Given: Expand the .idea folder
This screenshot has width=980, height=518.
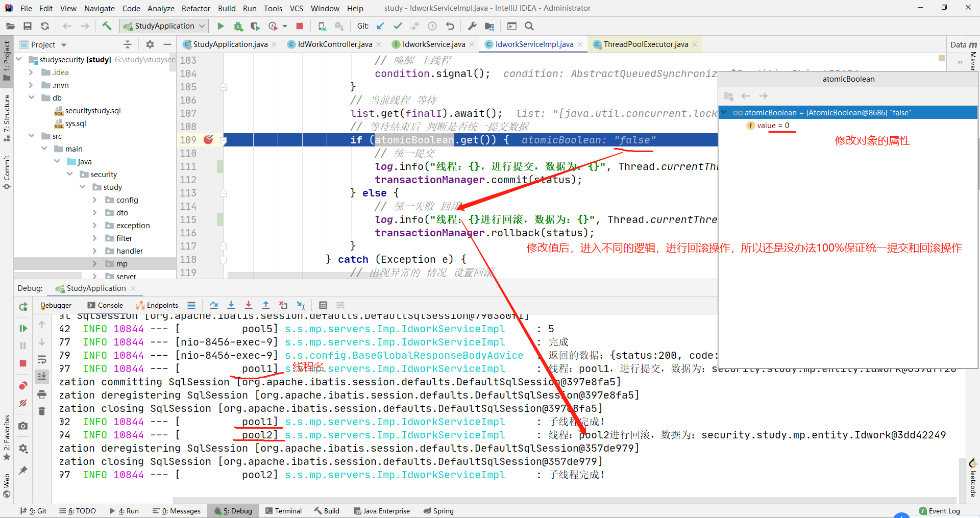Looking at the screenshot, I should click(x=31, y=72).
